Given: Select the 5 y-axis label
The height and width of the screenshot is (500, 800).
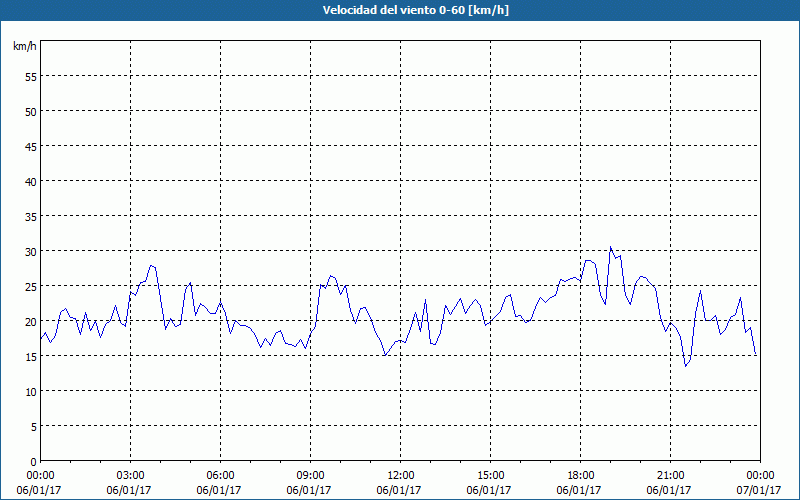Looking at the screenshot, I should (34, 427).
